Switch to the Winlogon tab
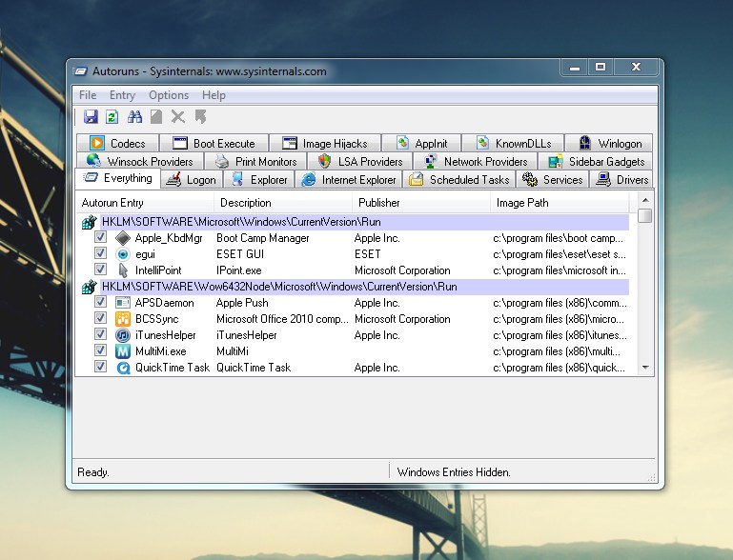This screenshot has width=733, height=560. pos(609,144)
